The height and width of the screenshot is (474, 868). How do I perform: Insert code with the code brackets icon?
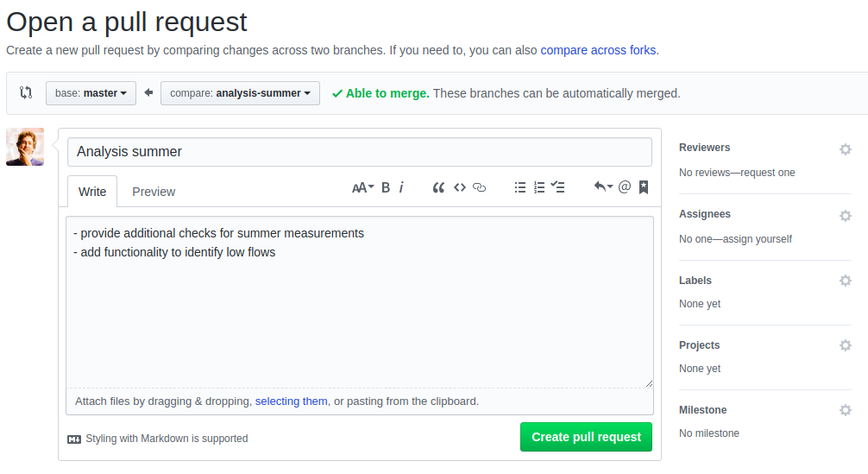click(x=460, y=187)
